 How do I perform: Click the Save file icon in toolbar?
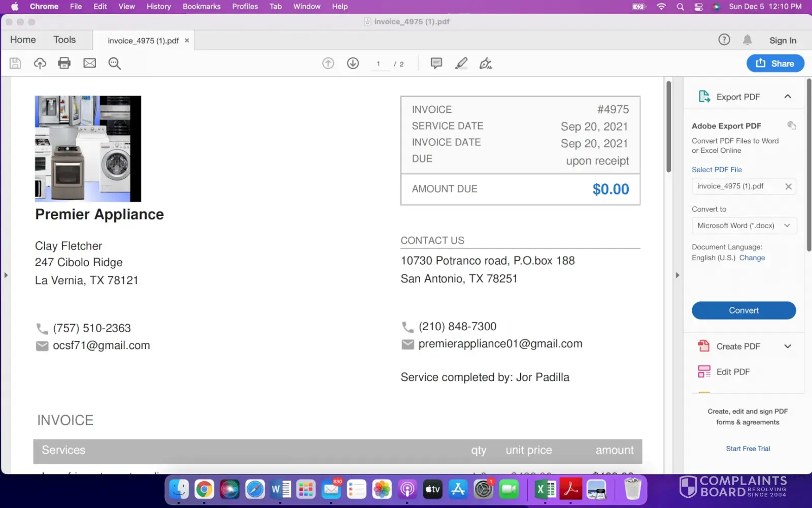click(x=15, y=63)
